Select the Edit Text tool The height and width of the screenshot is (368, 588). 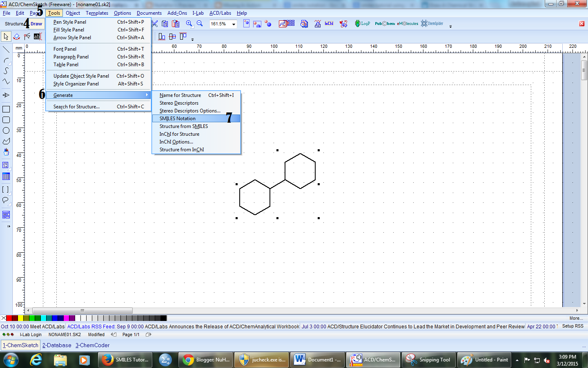click(x=37, y=36)
